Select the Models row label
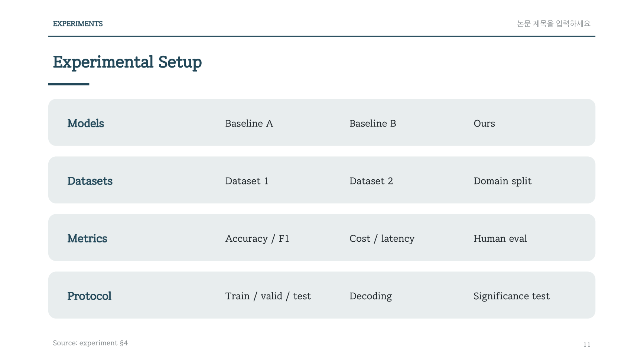This screenshot has width=644, height=362. [x=85, y=123]
